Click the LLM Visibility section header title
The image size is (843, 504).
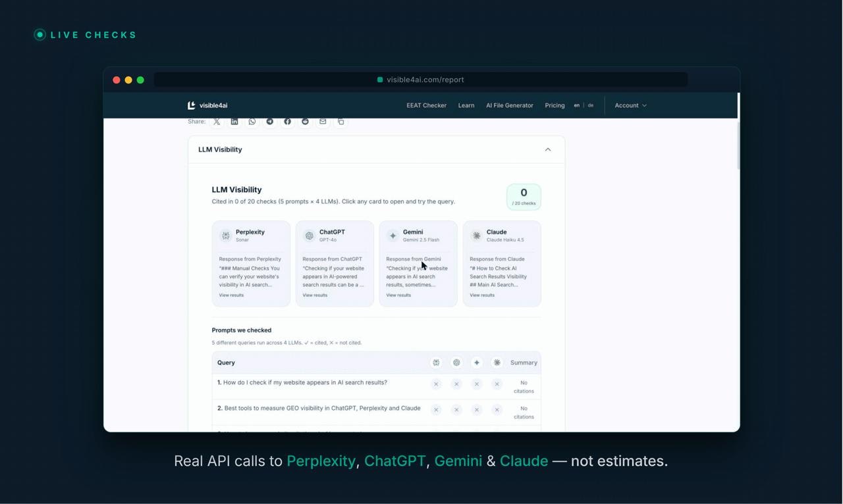pos(220,149)
